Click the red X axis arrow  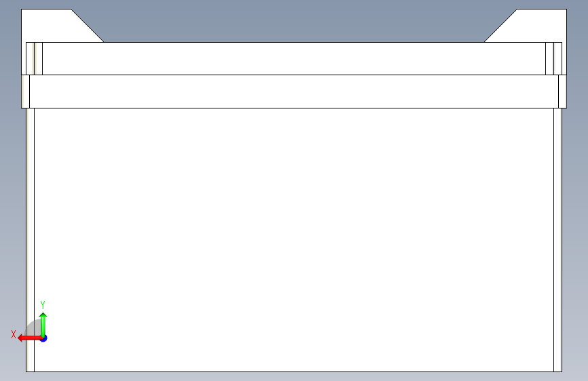[29, 338]
